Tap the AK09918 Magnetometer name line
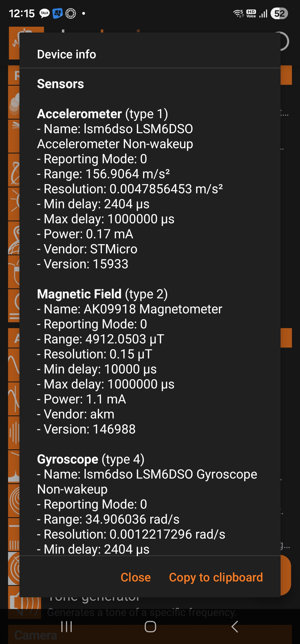This screenshot has width=300, height=644. click(130, 309)
